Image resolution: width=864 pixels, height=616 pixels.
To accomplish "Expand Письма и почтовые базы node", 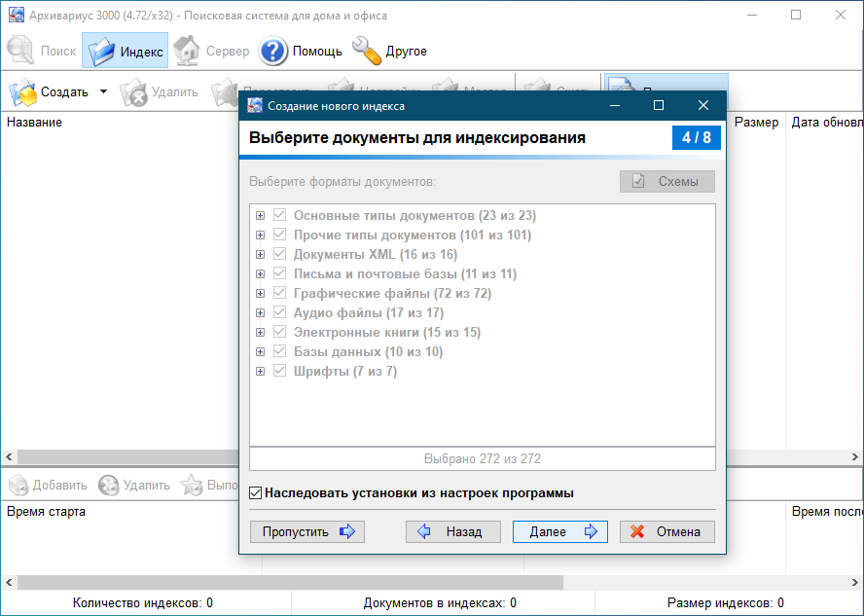I will pos(260,273).
